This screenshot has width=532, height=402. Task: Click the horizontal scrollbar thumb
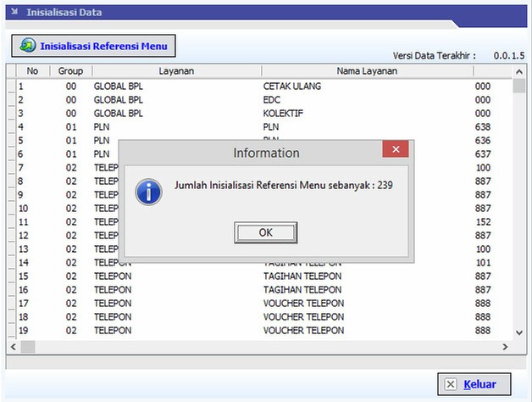[x=28, y=347]
